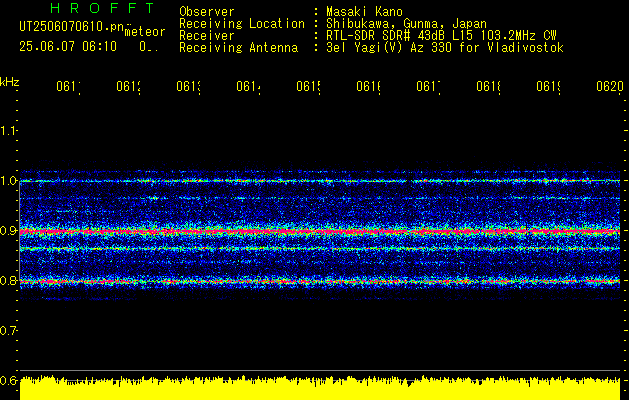Click the green HROFFT title
Image resolution: width=629 pixels, height=400 pixels.
pyautogui.click(x=103, y=8)
